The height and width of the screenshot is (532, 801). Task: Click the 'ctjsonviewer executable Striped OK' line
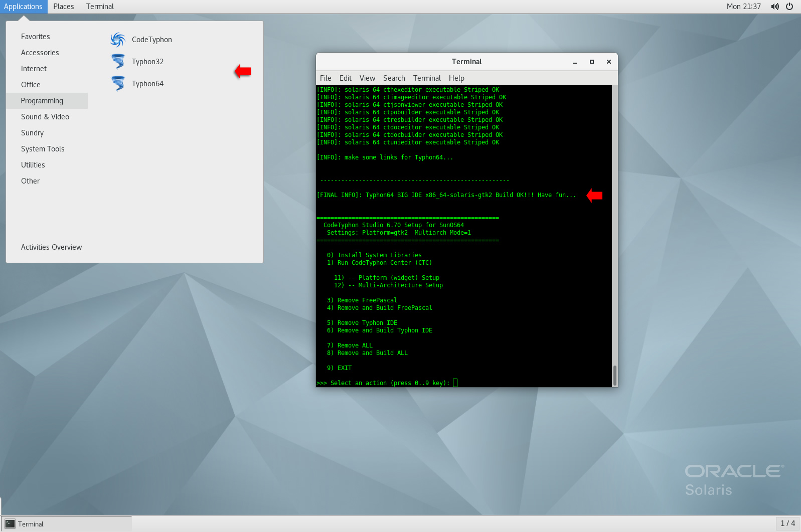click(409, 105)
